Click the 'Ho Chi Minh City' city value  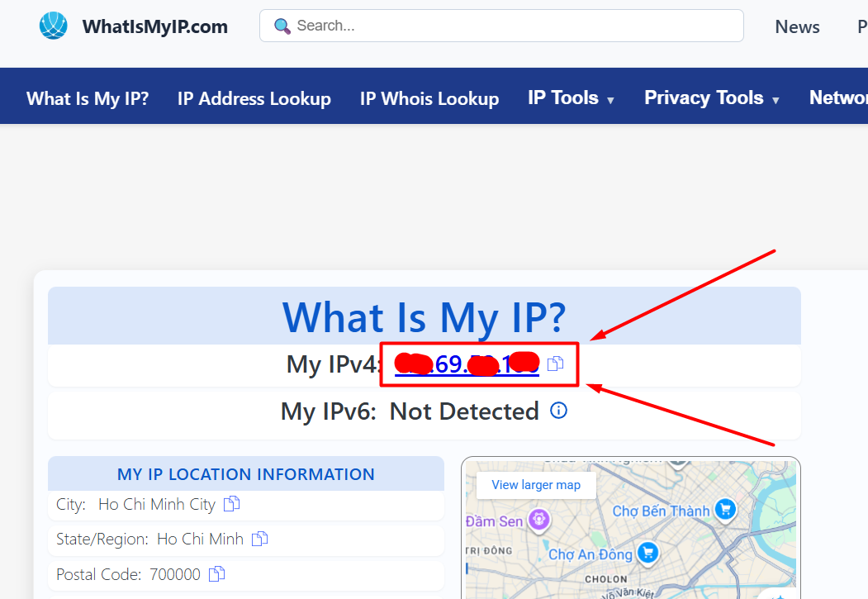157,504
